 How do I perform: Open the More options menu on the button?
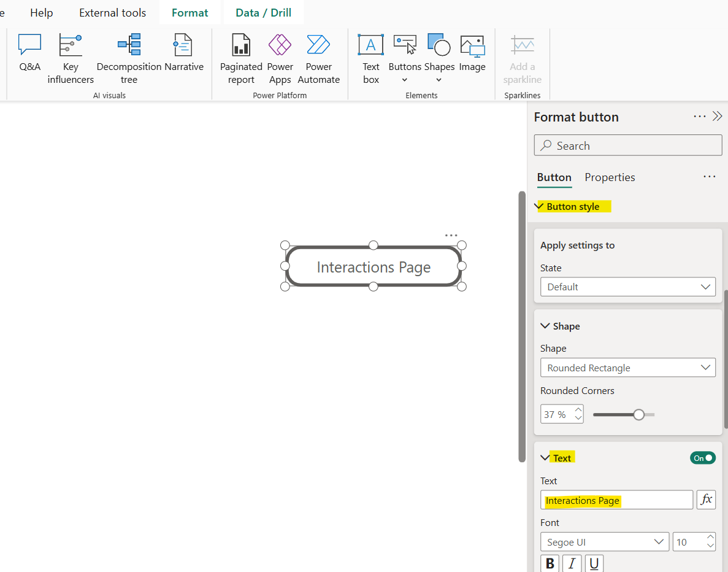click(451, 234)
